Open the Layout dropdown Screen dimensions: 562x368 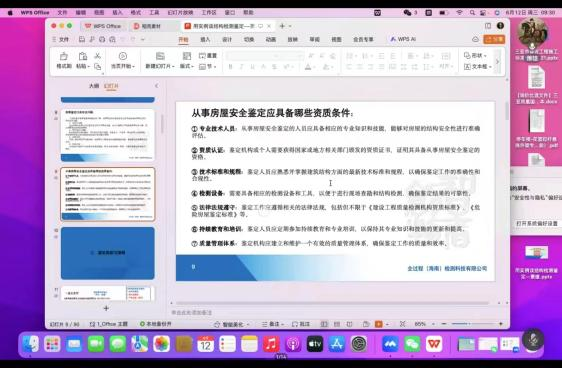[x=187, y=66]
